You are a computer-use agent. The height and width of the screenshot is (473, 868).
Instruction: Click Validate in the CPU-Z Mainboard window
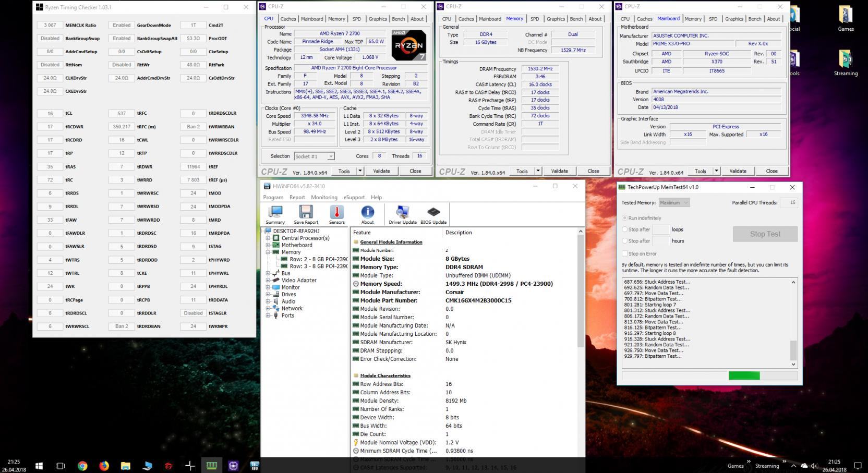(x=738, y=171)
